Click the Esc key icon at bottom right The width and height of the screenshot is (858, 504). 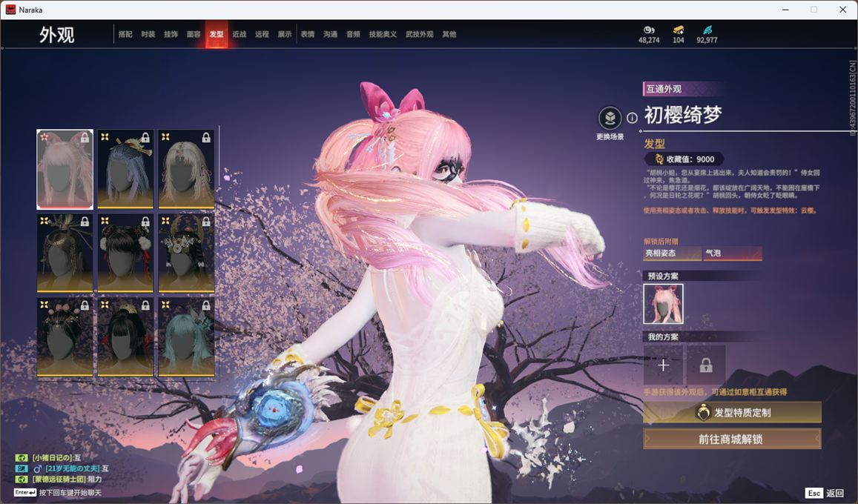pyautogui.click(x=814, y=493)
